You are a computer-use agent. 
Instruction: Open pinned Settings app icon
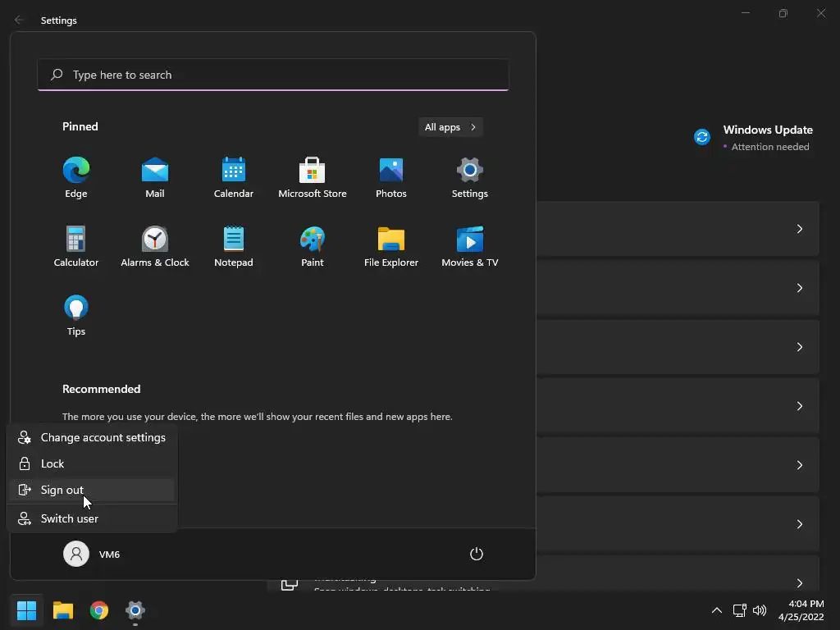pos(470,178)
